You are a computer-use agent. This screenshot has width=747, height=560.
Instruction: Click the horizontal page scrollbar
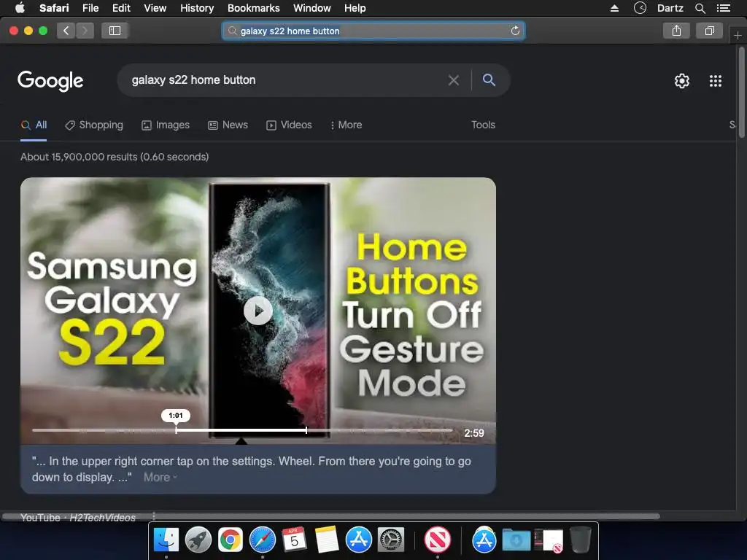coord(331,516)
